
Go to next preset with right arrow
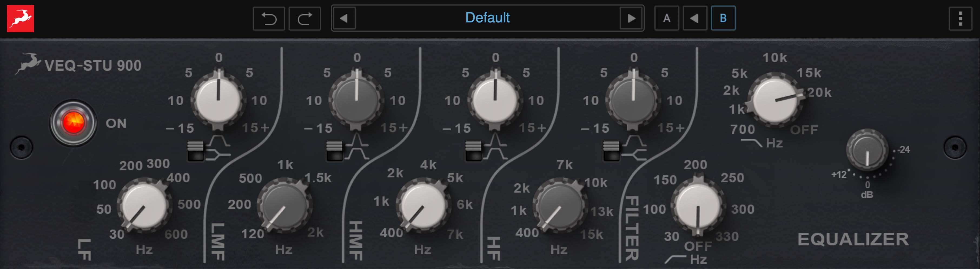click(x=631, y=18)
